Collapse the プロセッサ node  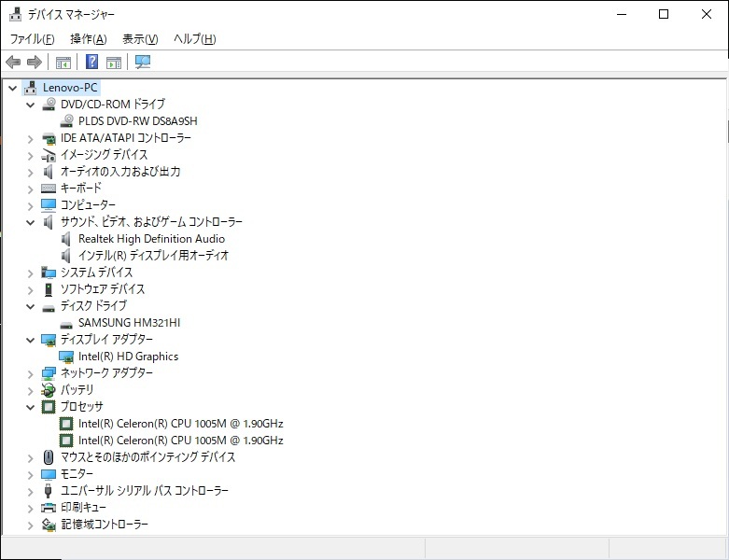tap(31, 407)
